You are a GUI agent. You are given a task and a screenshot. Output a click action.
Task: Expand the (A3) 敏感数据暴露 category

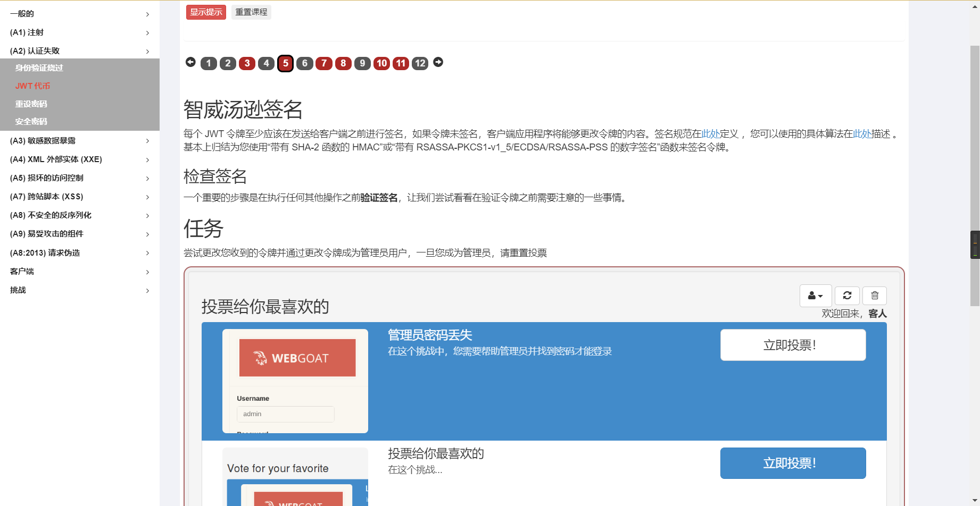80,141
